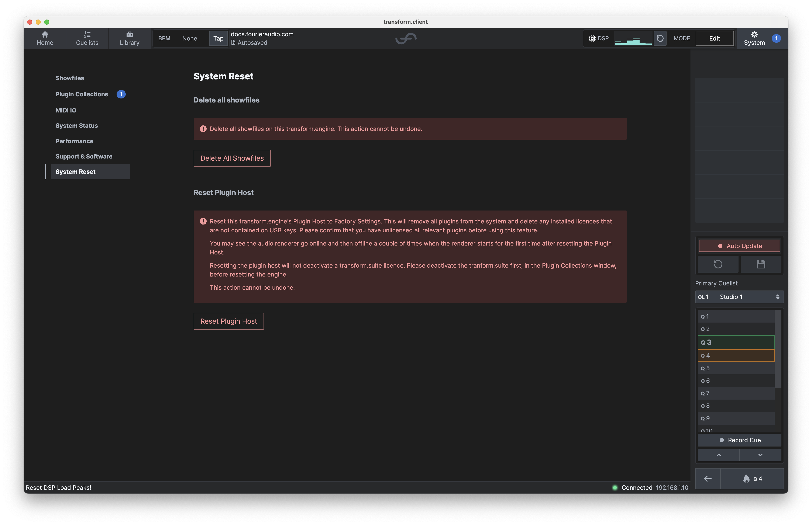Click the Plugin Collections badge

(x=121, y=94)
